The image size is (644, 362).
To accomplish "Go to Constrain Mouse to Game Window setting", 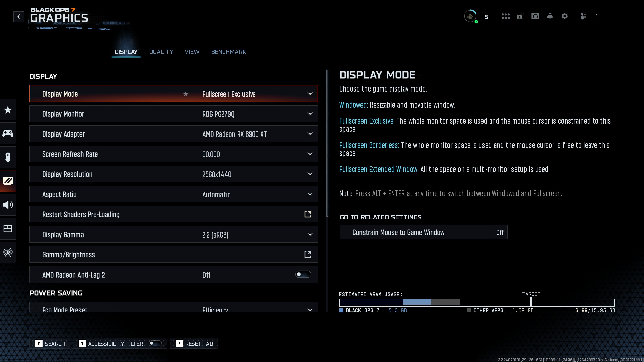I will tap(424, 232).
